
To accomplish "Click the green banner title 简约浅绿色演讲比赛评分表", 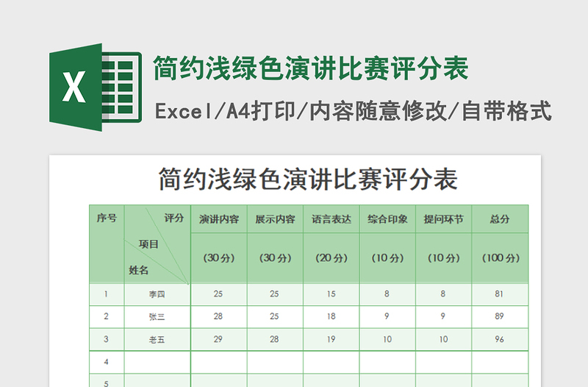I will 311,68.
